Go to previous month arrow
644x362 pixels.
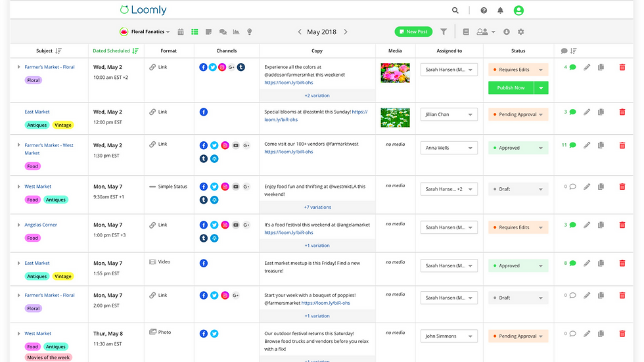[x=300, y=32]
